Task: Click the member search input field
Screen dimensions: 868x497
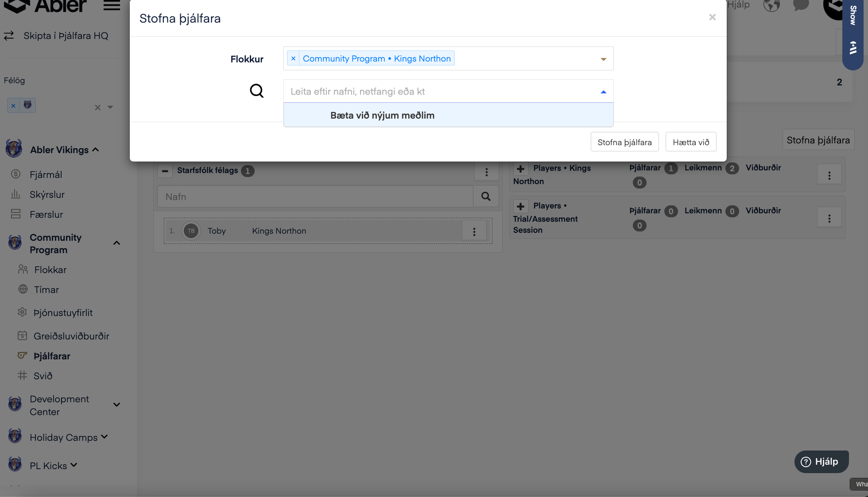Action: (x=443, y=92)
